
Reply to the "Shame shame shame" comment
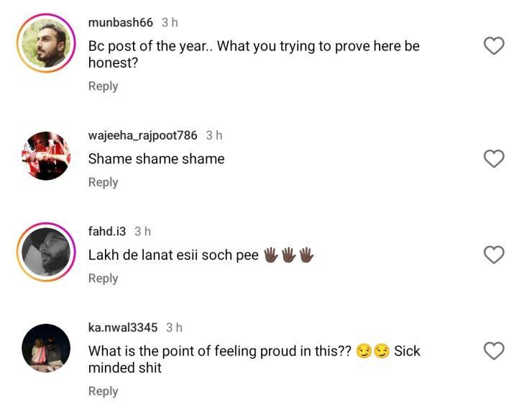point(103,183)
